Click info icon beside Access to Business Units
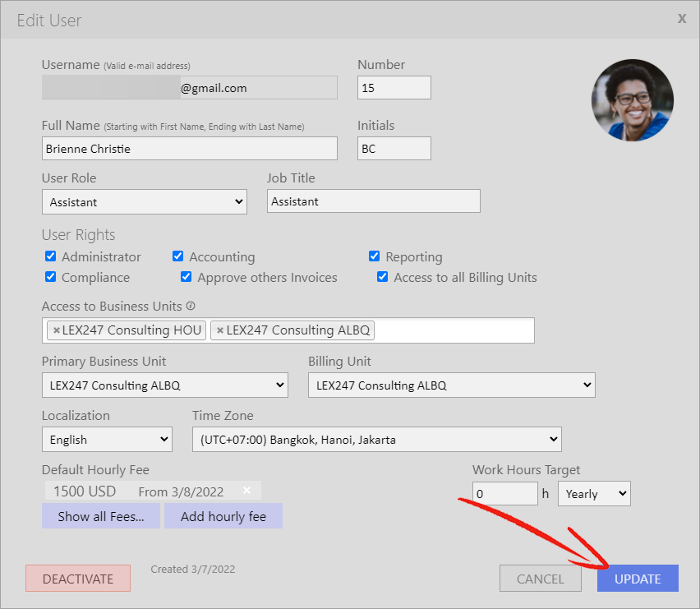This screenshot has height=609, width=700. [x=191, y=306]
